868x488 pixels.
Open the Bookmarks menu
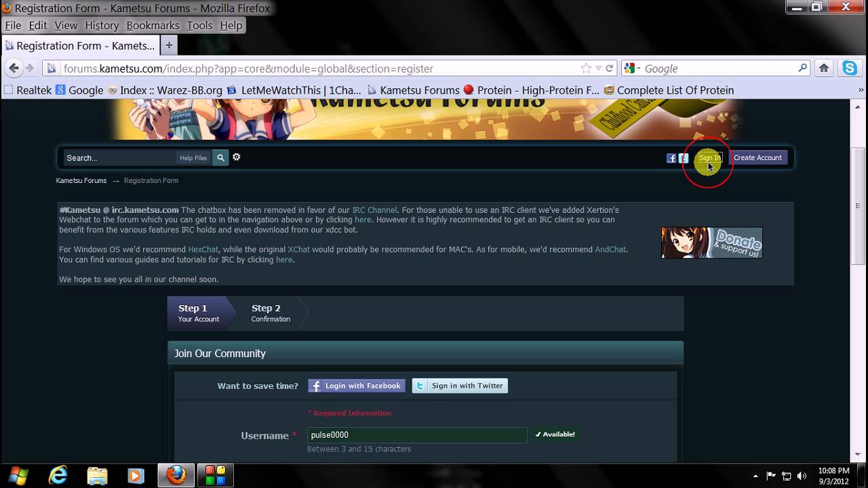click(153, 25)
